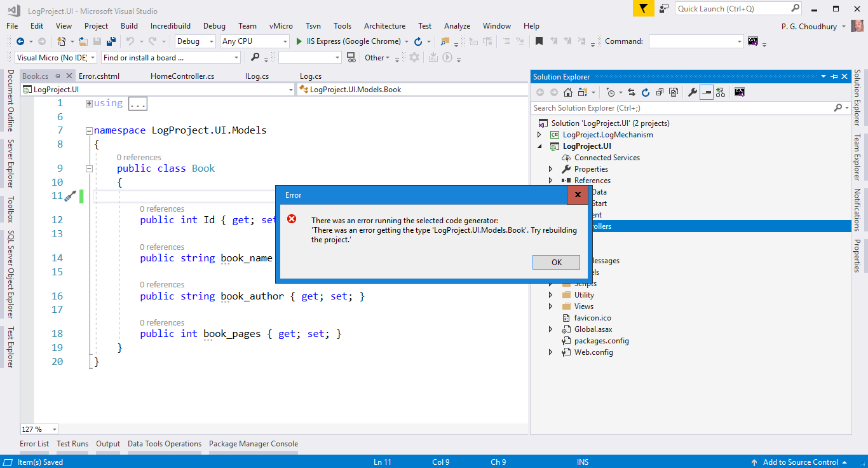Open the 127 % zoom level selector
This screenshot has width=868, height=468.
39,429
